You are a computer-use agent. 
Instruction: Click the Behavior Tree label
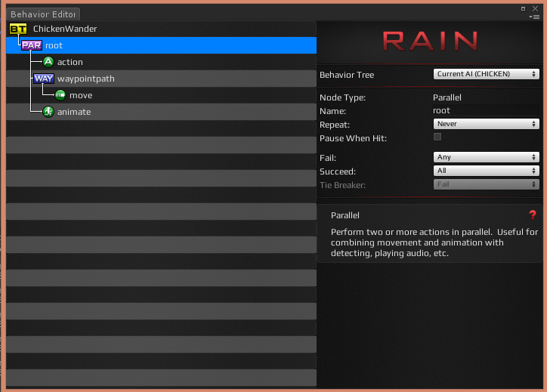(x=347, y=75)
